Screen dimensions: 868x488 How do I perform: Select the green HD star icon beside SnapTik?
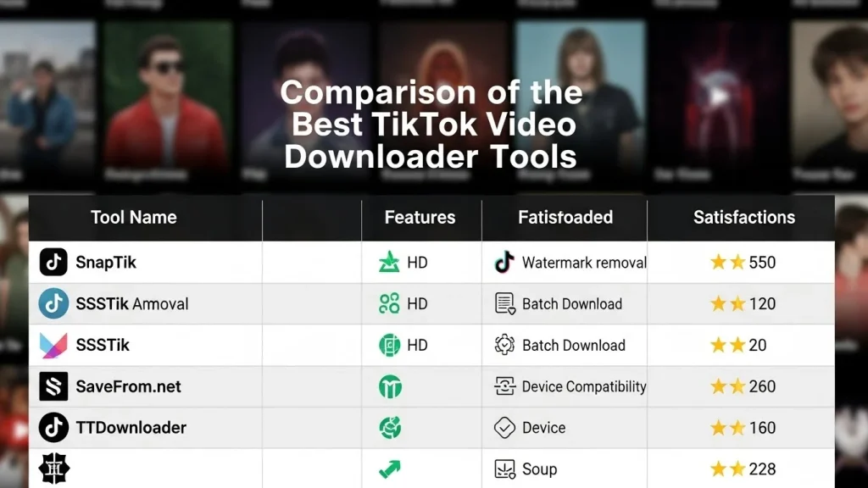tap(388, 263)
